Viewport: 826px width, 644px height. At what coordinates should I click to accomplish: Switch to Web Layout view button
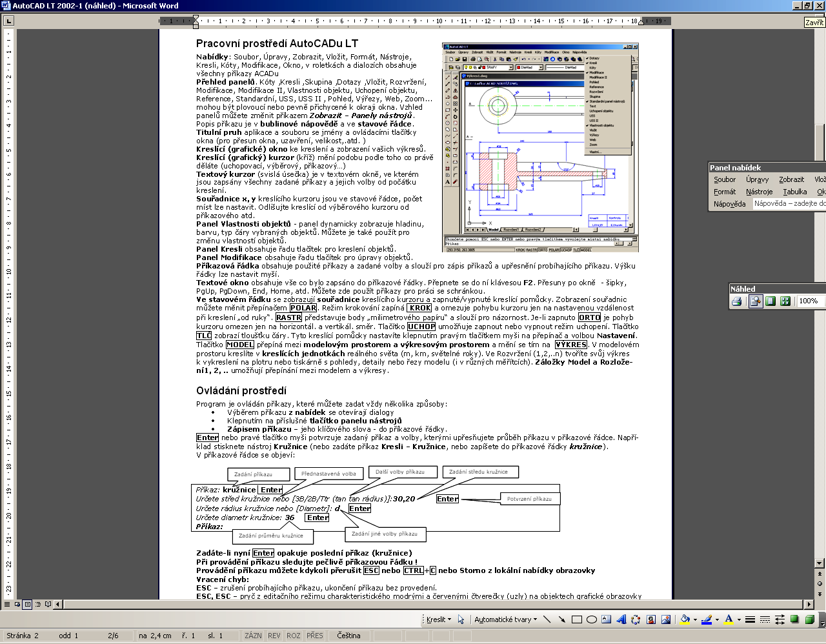tap(17, 605)
